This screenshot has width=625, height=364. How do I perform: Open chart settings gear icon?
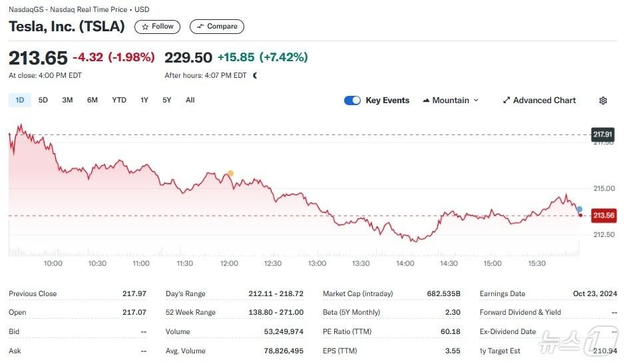pyautogui.click(x=603, y=100)
